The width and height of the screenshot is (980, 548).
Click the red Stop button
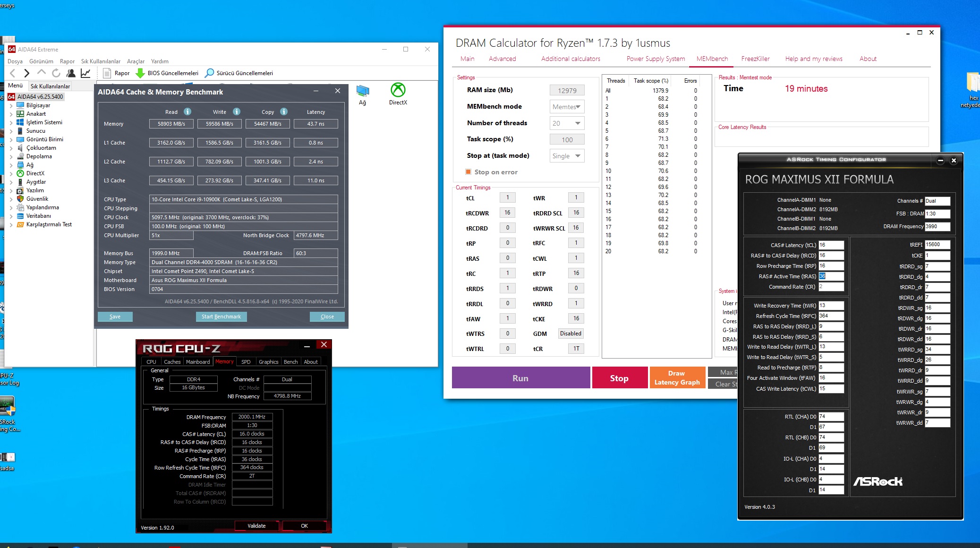(x=620, y=378)
